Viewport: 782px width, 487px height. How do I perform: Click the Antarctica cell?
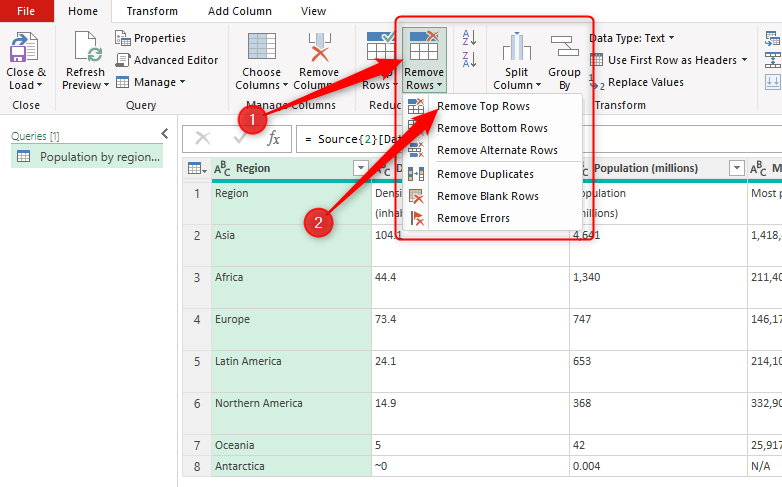coord(291,466)
